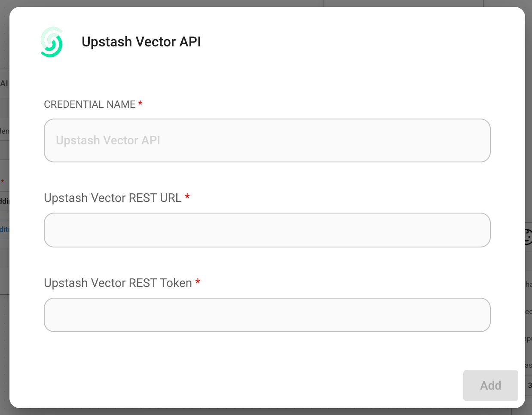
Task: Click into the Upstash Vector REST URL field
Action: click(x=267, y=230)
